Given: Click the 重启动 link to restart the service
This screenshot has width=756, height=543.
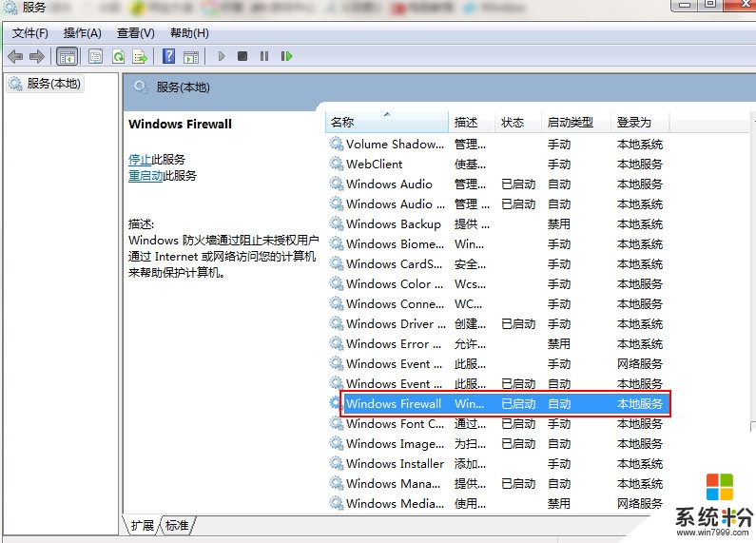Looking at the screenshot, I should click(145, 176).
